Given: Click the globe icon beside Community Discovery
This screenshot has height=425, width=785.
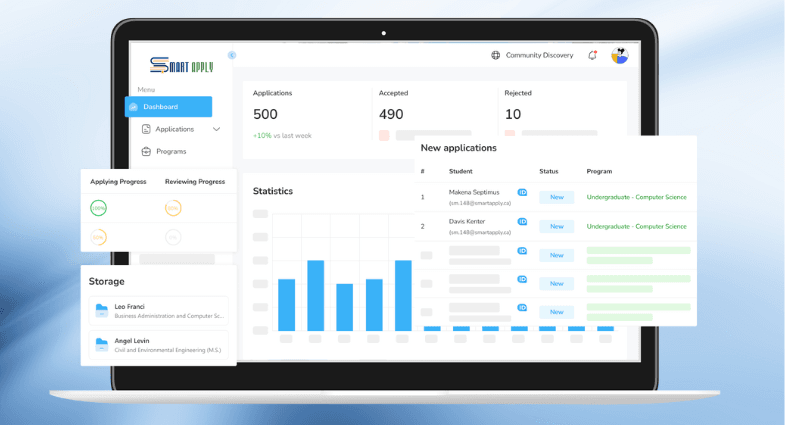Looking at the screenshot, I should 496,55.
